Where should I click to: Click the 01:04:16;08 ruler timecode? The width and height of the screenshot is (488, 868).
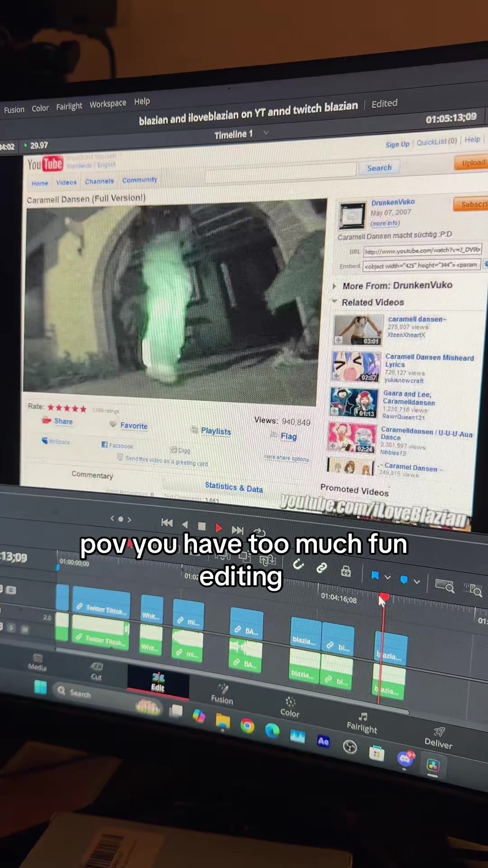click(339, 599)
